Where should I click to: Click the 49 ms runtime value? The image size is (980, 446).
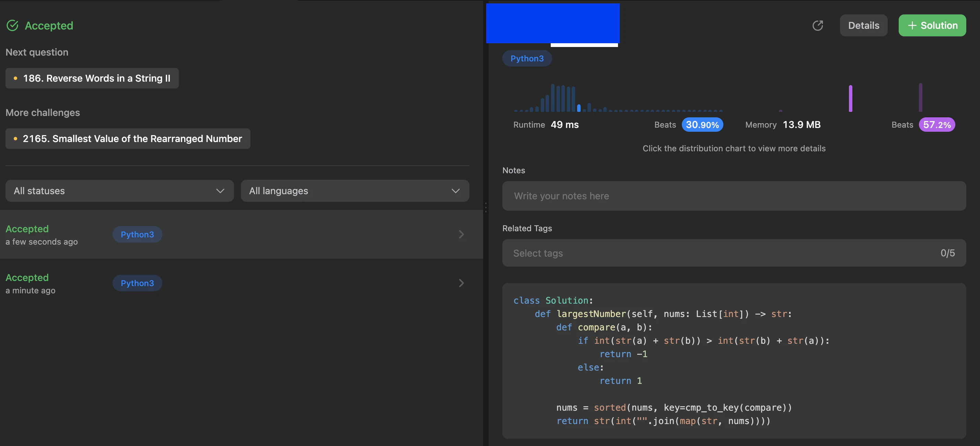coord(564,125)
